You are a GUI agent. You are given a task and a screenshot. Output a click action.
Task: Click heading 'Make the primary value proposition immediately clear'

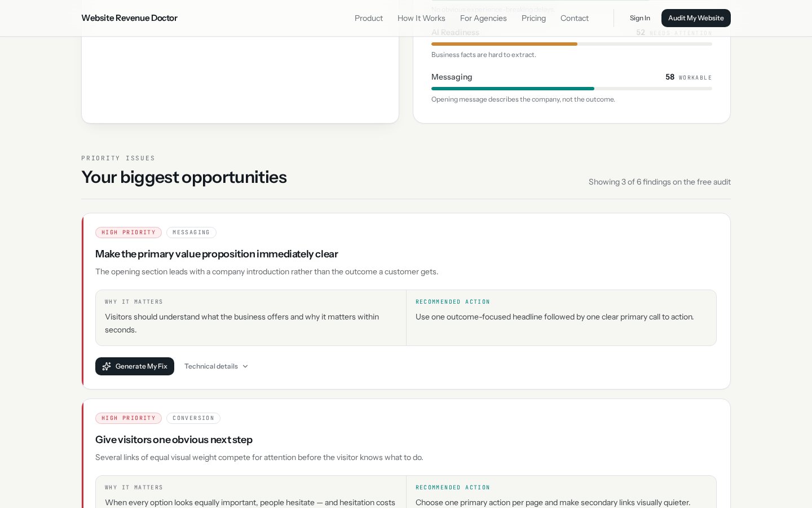(x=217, y=254)
